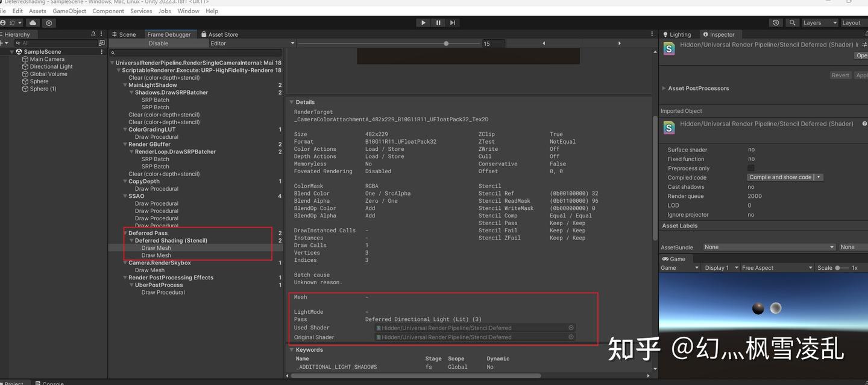Screen dimensions: 868x385
Task: Click the Pause button in toolbar
Action: (x=438, y=22)
